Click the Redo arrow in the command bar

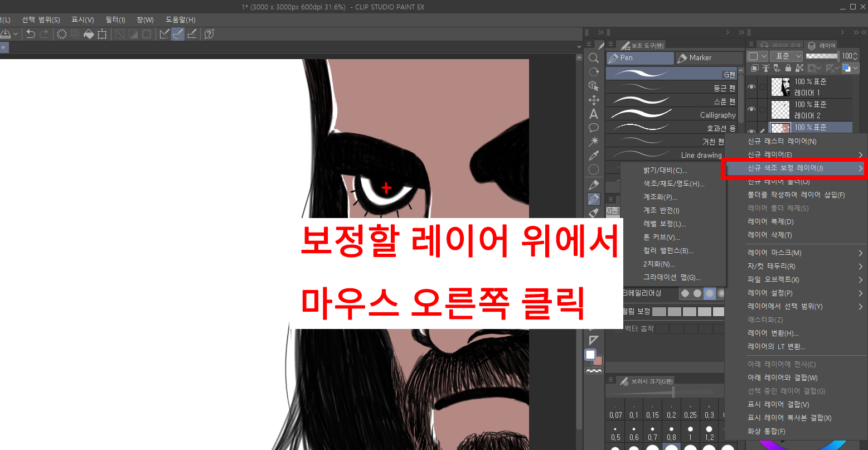click(44, 35)
